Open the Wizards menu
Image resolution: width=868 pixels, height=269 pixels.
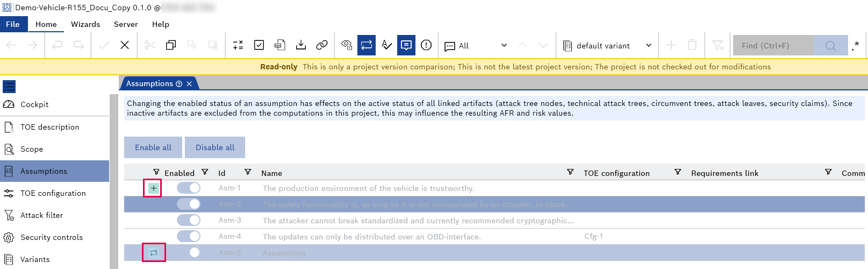click(x=85, y=24)
